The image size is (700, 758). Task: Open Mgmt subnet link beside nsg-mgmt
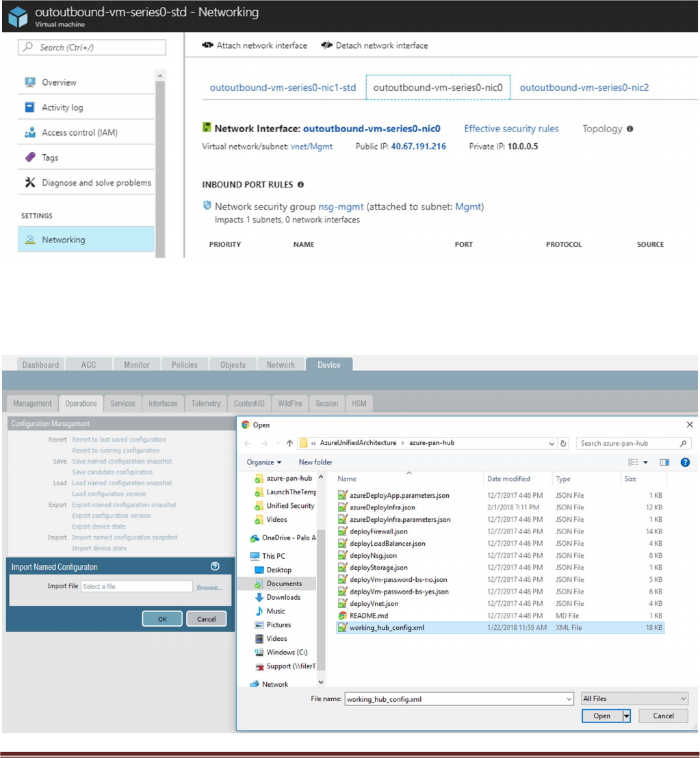[x=468, y=206]
